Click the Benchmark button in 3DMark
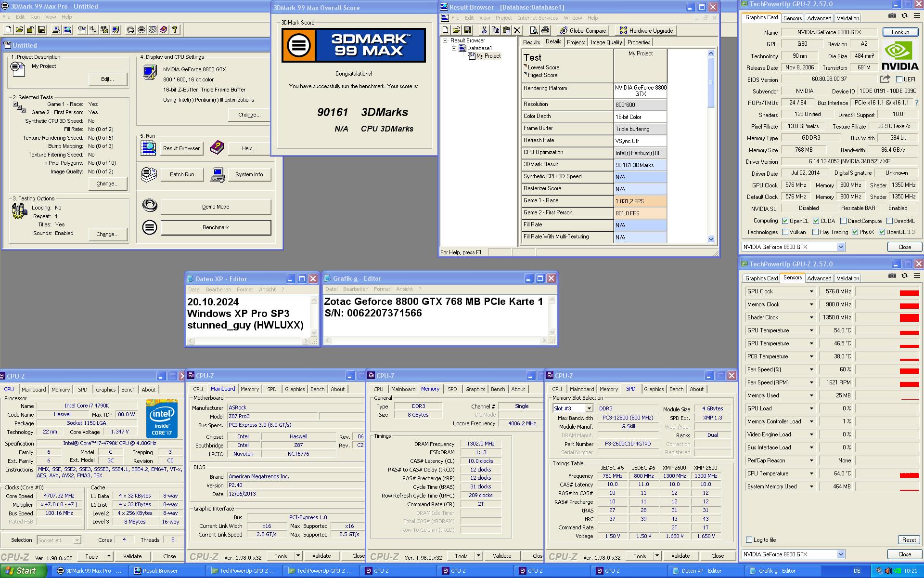 coord(216,227)
